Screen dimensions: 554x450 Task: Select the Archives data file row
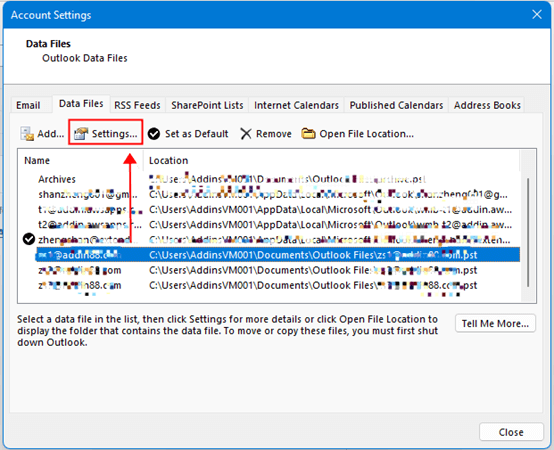268,179
